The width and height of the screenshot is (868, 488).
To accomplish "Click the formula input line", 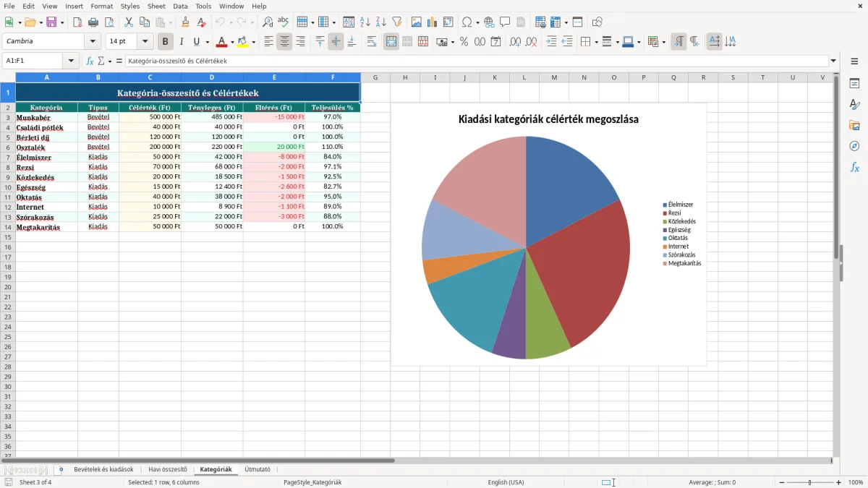I will [477, 61].
